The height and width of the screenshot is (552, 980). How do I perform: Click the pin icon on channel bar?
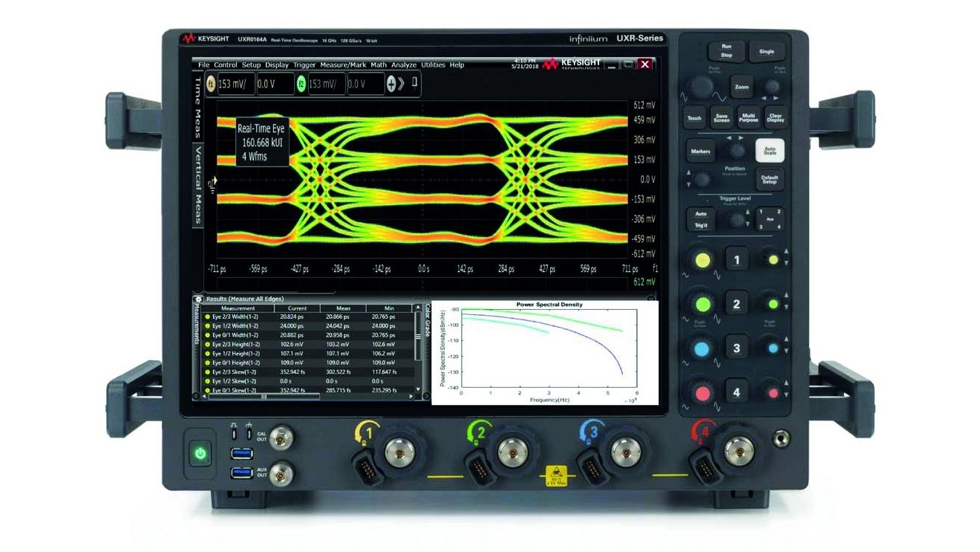[x=415, y=82]
